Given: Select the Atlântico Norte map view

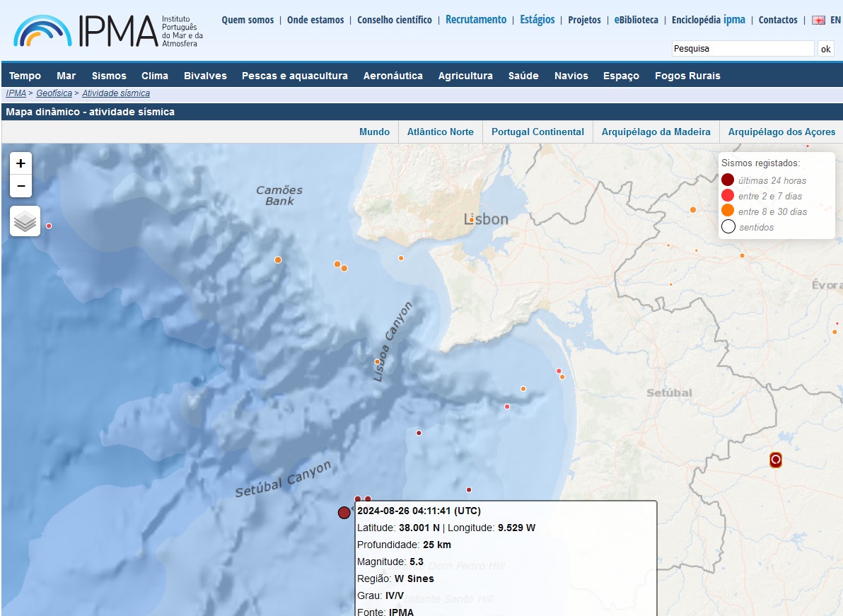Looking at the screenshot, I should [441, 132].
